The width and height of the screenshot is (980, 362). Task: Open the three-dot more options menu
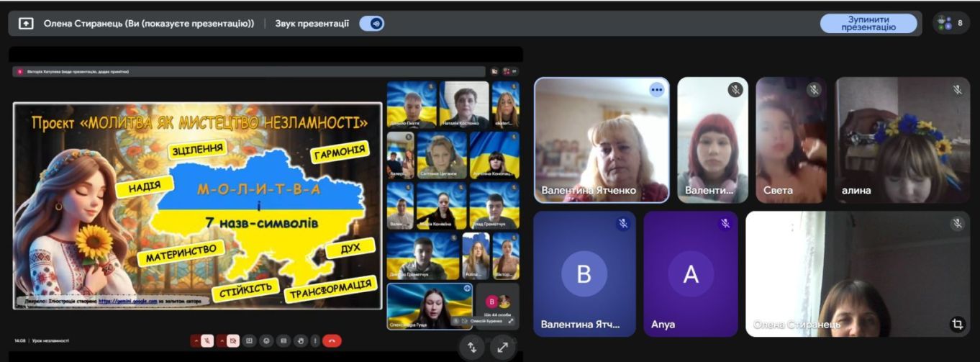pos(314,340)
